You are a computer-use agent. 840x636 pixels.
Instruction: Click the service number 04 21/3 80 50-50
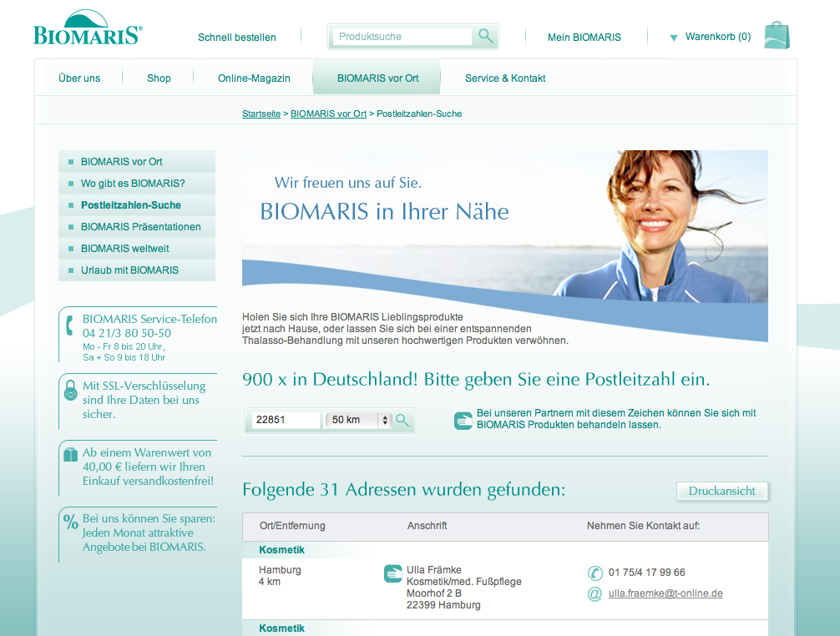tap(127, 333)
